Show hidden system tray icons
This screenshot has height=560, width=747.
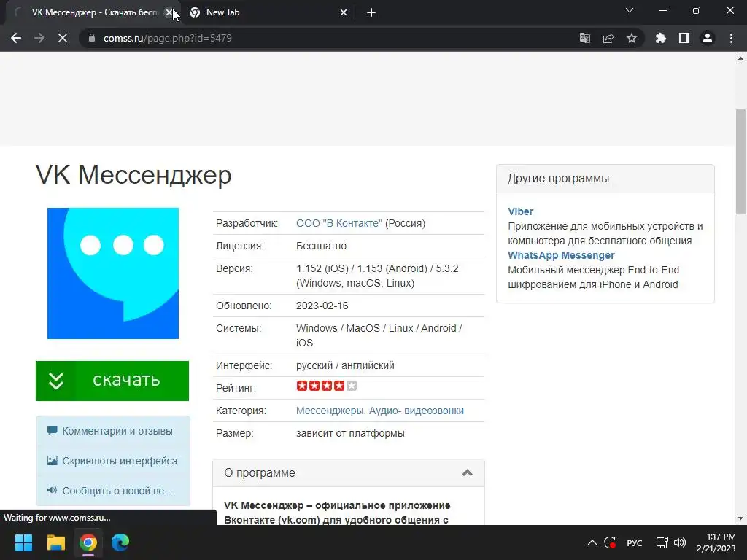(x=592, y=542)
